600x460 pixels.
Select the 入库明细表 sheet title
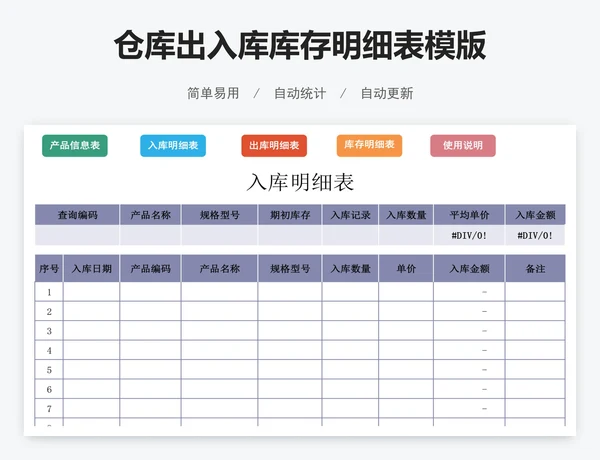click(300, 182)
